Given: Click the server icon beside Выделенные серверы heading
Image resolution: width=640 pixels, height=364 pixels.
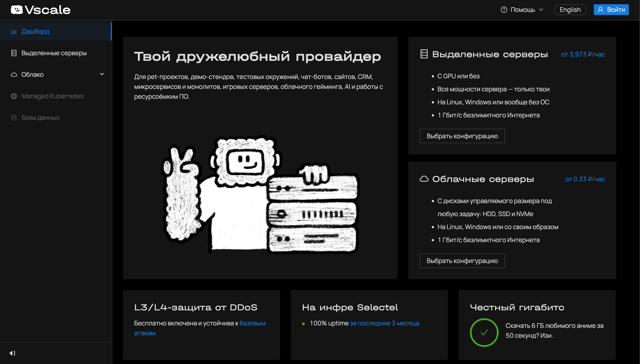Looking at the screenshot, I should [x=424, y=54].
